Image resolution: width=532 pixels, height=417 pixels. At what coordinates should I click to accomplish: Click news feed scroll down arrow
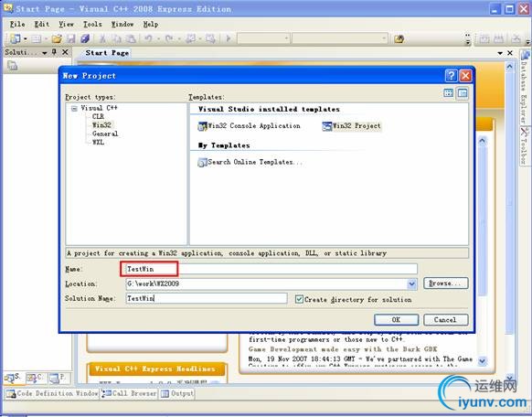(x=482, y=361)
